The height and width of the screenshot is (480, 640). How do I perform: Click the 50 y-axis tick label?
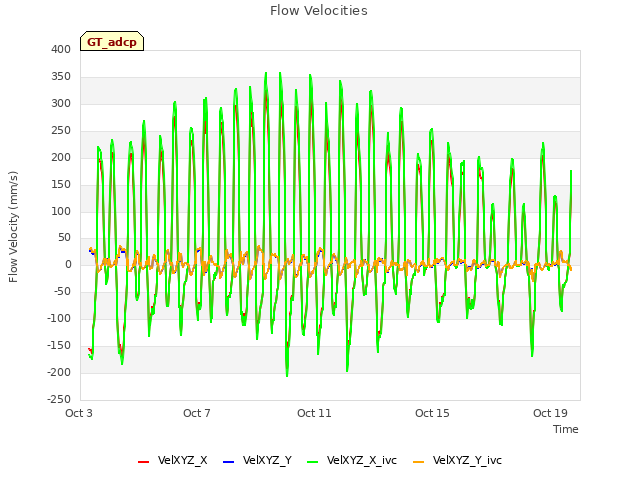(64, 238)
